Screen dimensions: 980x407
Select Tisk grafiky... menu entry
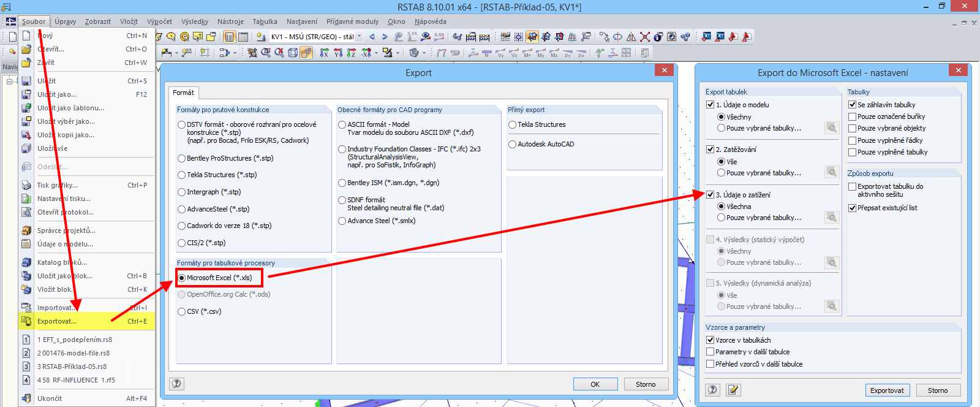tap(87, 185)
